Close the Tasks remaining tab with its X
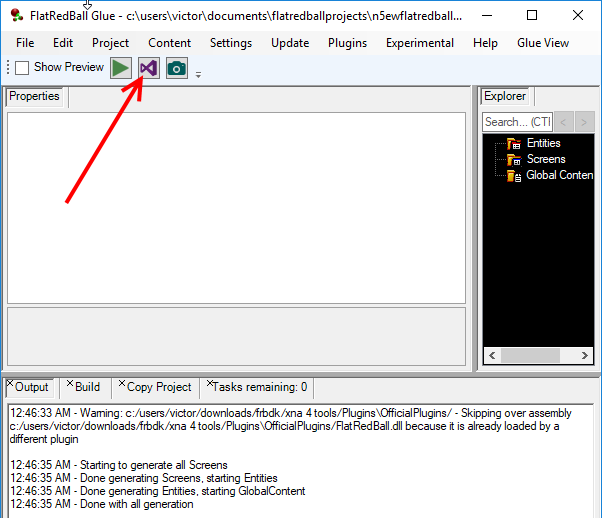 pos(210,383)
